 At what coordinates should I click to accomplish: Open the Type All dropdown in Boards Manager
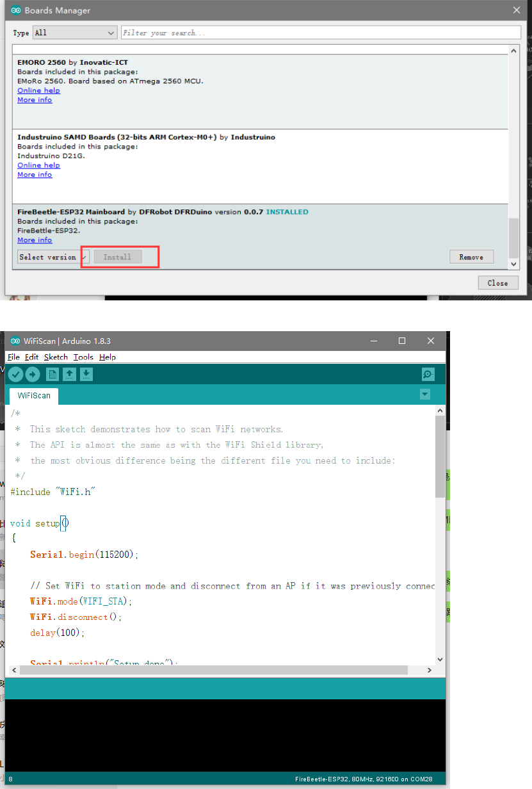[74, 33]
